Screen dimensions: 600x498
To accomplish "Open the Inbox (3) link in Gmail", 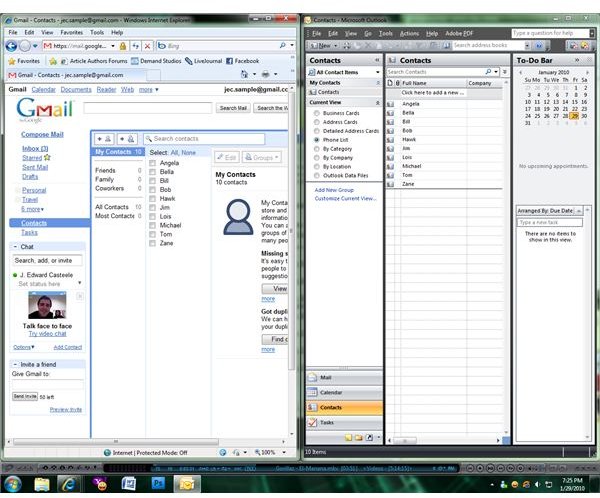I will point(35,149).
